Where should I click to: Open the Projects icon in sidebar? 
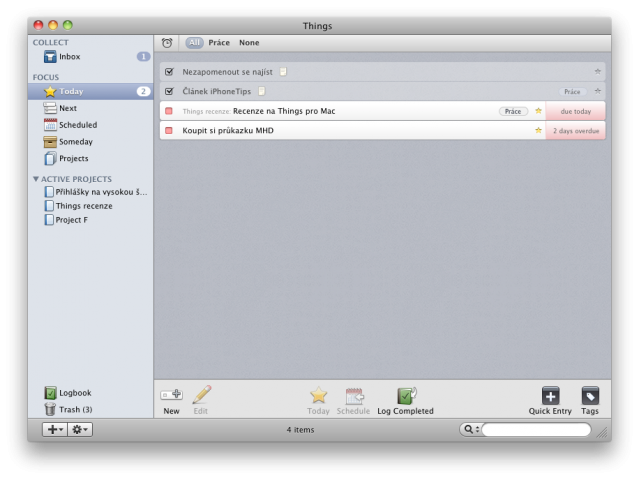point(50,158)
